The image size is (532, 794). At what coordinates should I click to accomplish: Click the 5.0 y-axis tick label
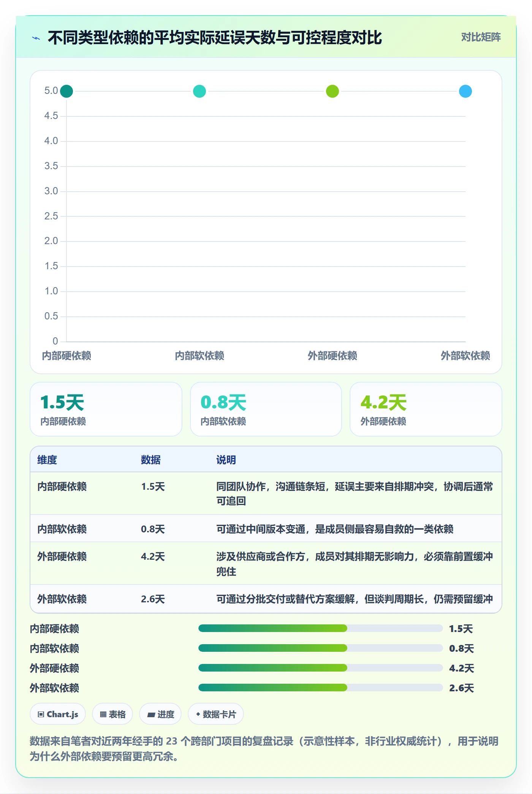coord(51,91)
